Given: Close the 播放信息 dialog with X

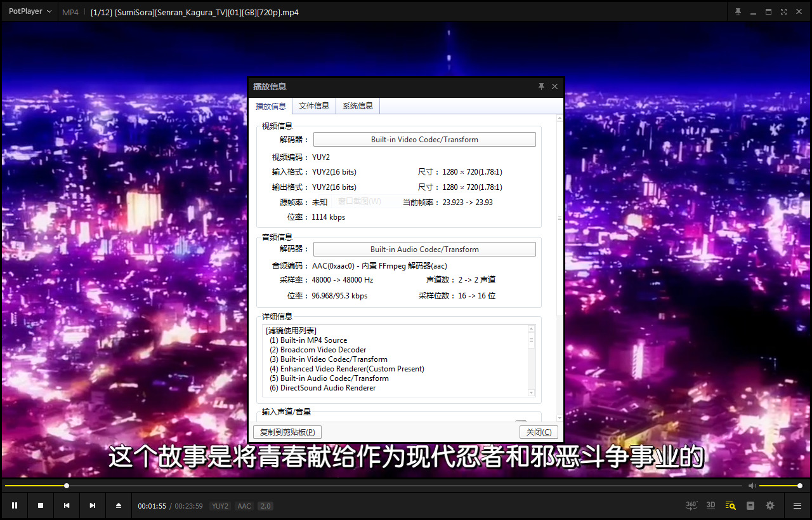Looking at the screenshot, I should 554,86.
